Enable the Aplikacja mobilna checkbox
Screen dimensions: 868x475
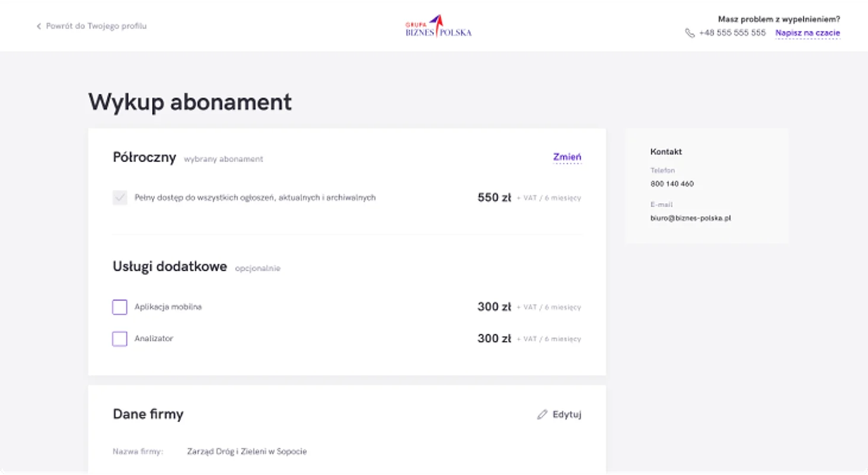120,307
